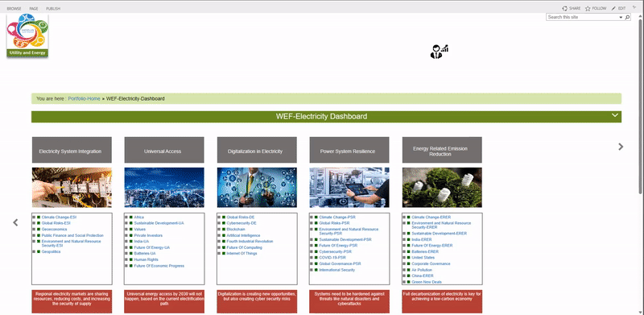Open the Climate Change-ESI link
644x315 pixels.
tap(59, 218)
